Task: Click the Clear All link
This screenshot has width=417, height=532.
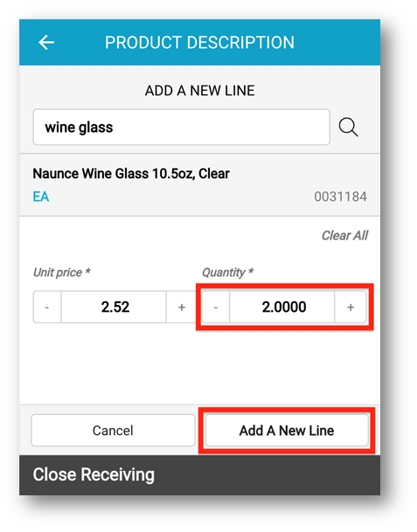Action: 344,236
